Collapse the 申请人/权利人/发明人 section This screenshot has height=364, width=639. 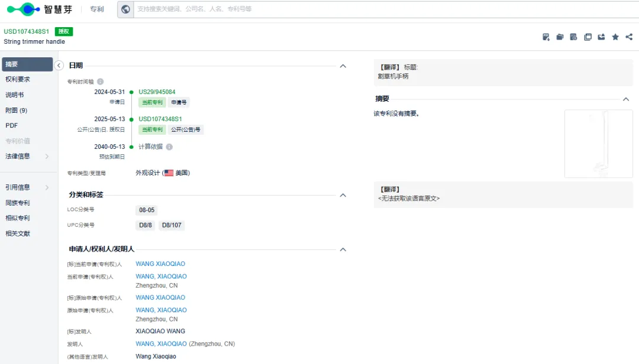(343, 249)
